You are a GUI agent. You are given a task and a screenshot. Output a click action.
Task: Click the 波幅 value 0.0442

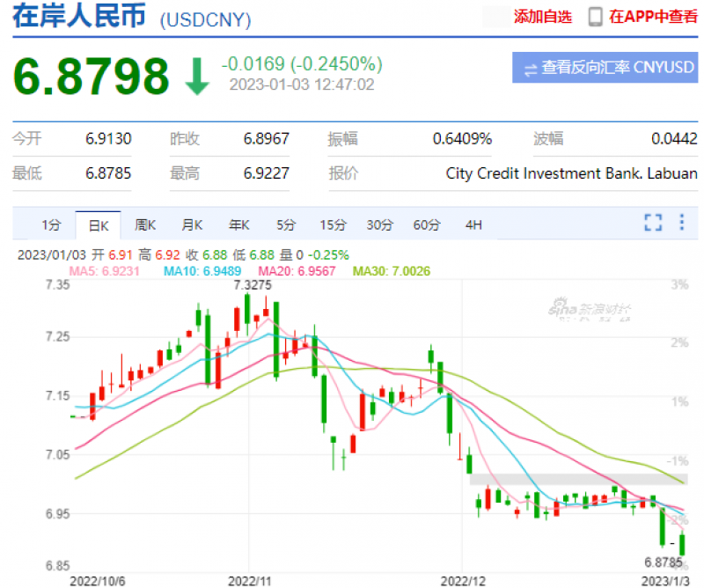[674, 139]
